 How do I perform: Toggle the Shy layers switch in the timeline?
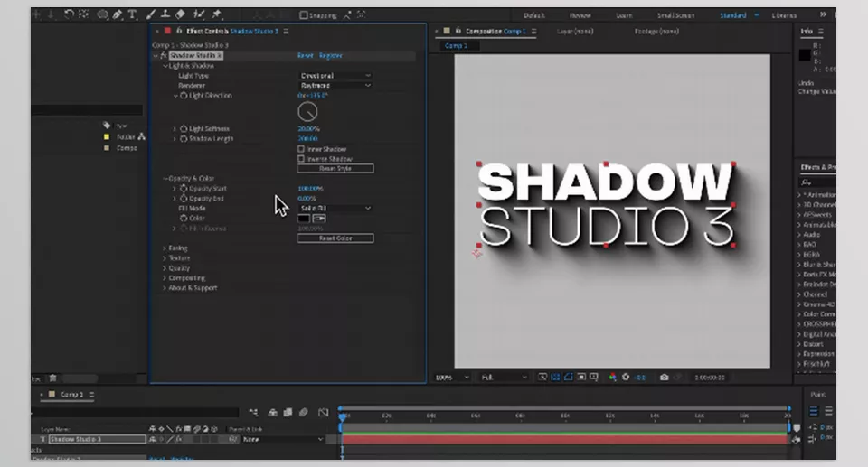click(x=273, y=412)
